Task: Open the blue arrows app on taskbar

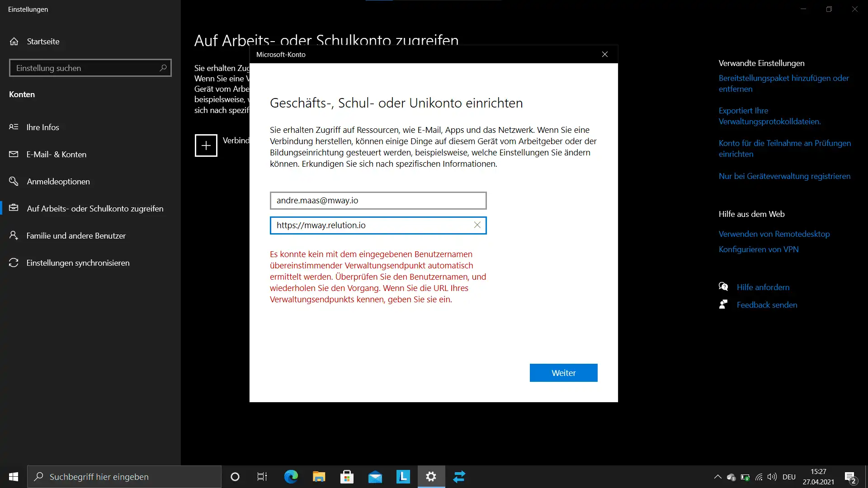Action: tap(459, 477)
